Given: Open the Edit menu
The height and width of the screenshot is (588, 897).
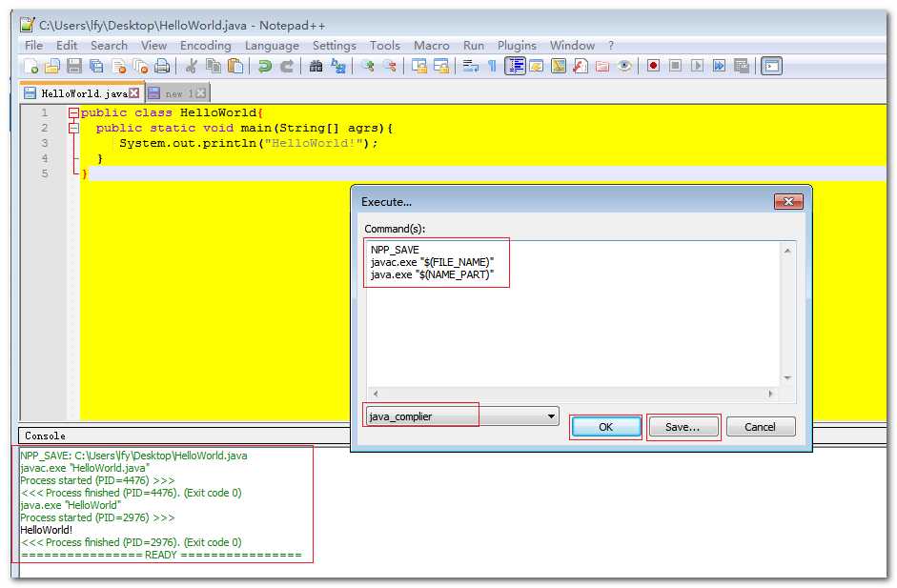Looking at the screenshot, I should coord(67,45).
